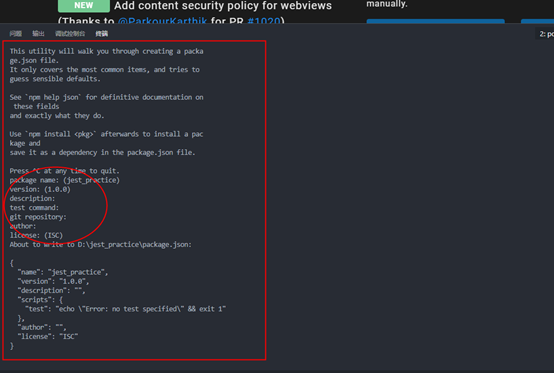Click the wide blue button below "manually."
The height and width of the screenshot is (373, 554).
(435, 21)
